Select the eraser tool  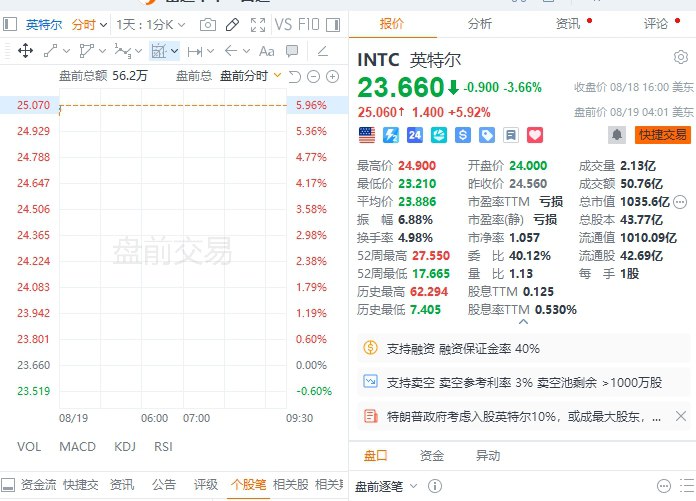[x=323, y=51]
